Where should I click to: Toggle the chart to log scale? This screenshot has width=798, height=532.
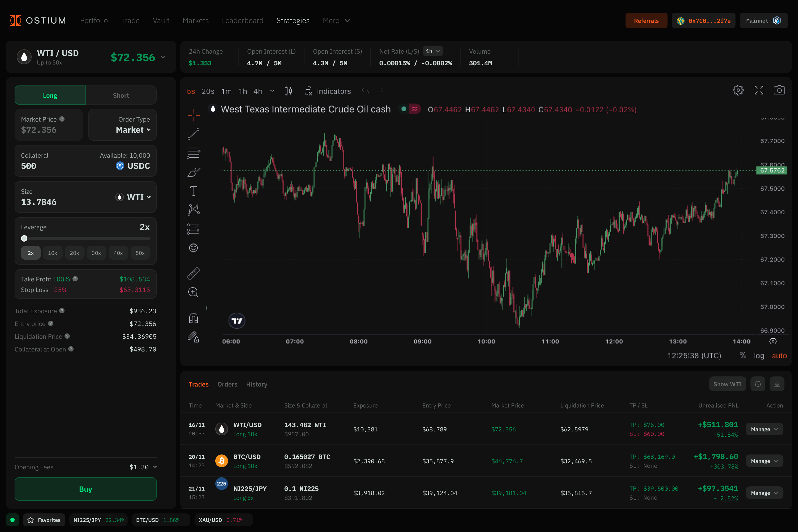(759, 355)
